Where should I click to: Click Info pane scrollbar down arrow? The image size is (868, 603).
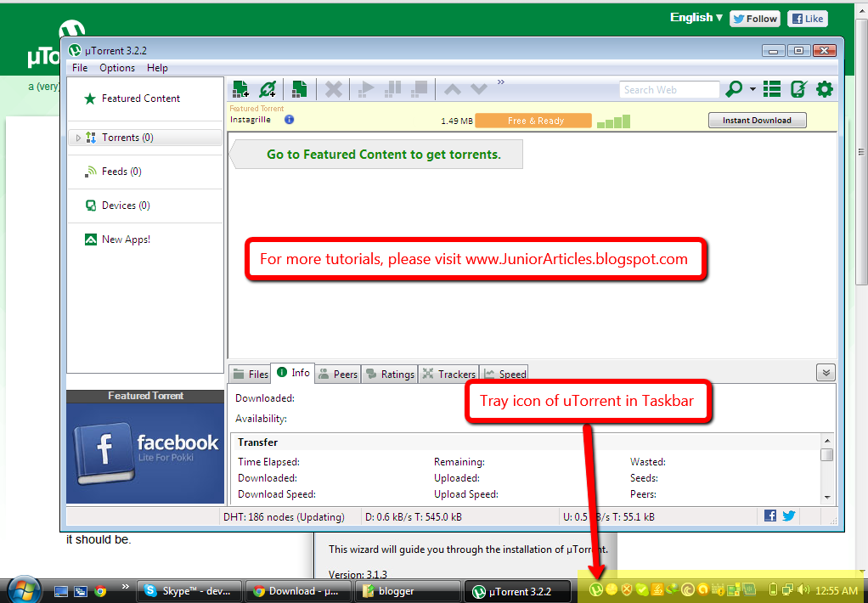[x=827, y=497]
